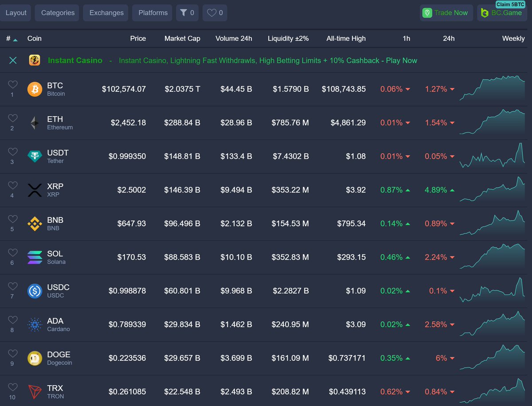Click TRX 1h change 0.62%
The height and width of the screenshot is (406, 532).
(x=395, y=392)
